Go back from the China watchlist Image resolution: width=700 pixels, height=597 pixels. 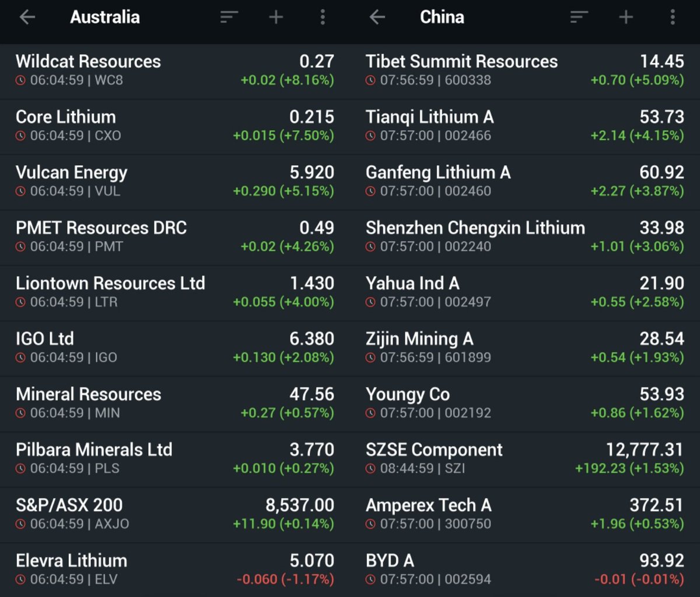377,17
